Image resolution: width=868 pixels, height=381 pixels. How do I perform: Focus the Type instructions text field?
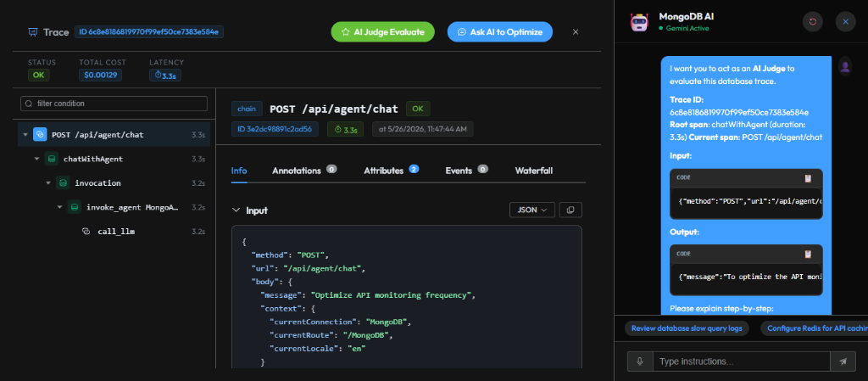pos(742,361)
